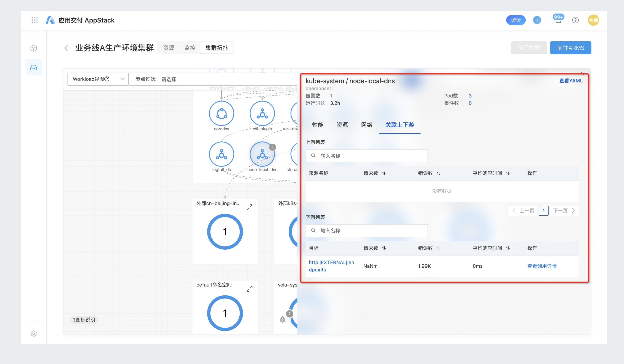Open the 网络 tab in detail panel
Image resolution: width=624 pixels, height=364 pixels.
pyautogui.click(x=367, y=125)
